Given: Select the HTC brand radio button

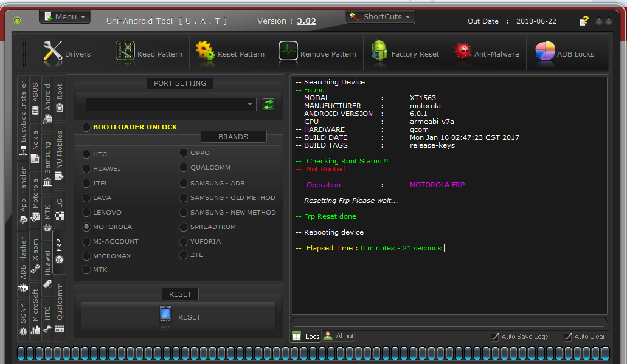Looking at the screenshot, I should coord(86,154).
